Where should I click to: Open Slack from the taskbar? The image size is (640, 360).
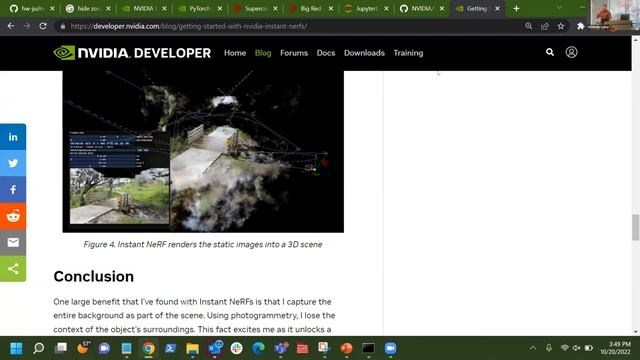point(236,348)
